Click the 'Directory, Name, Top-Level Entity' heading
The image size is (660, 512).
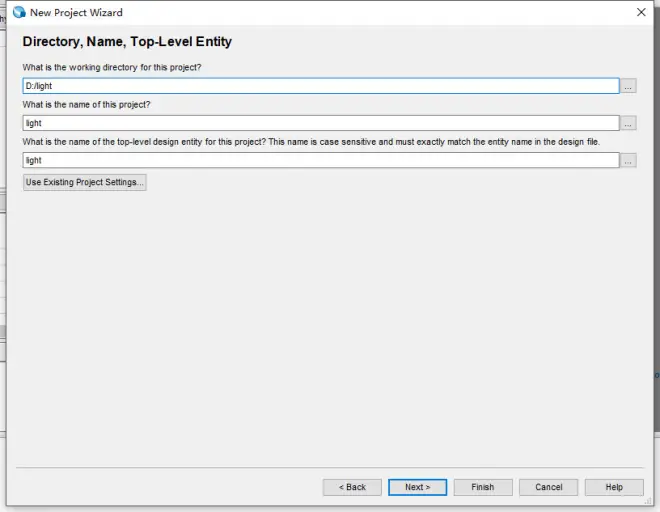pyautogui.click(x=127, y=42)
